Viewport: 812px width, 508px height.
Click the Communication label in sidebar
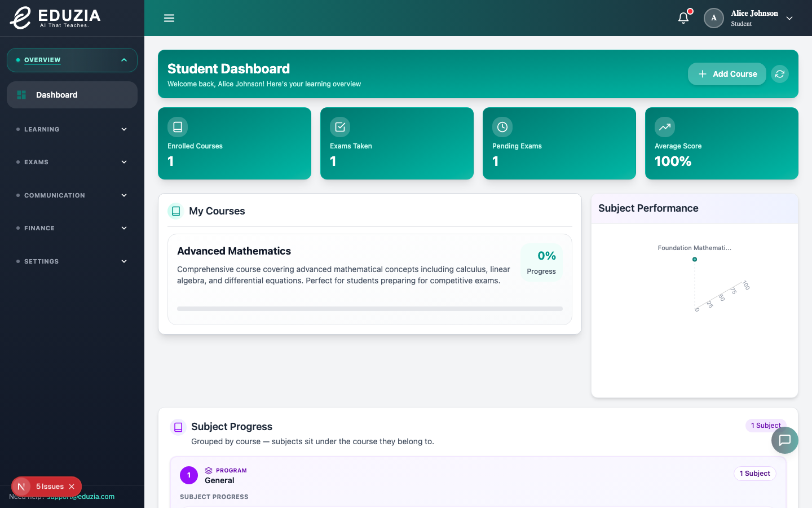(55, 195)
